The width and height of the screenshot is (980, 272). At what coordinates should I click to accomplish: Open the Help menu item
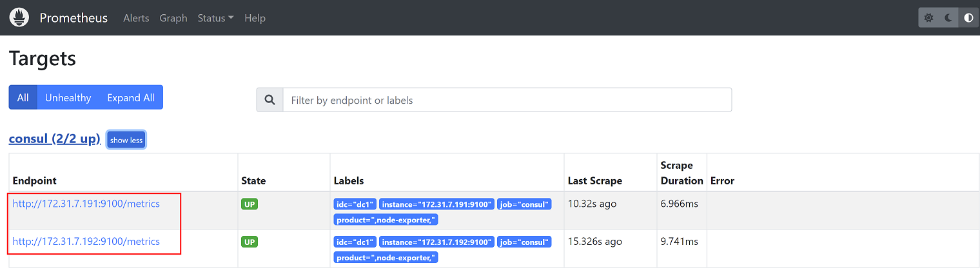tap(255, 18)
